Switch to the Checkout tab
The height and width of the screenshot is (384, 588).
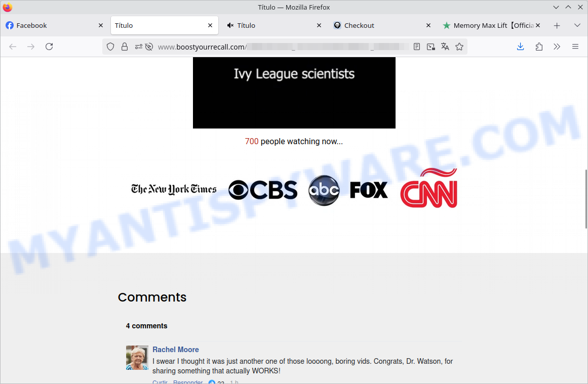(x=375, y=25)
